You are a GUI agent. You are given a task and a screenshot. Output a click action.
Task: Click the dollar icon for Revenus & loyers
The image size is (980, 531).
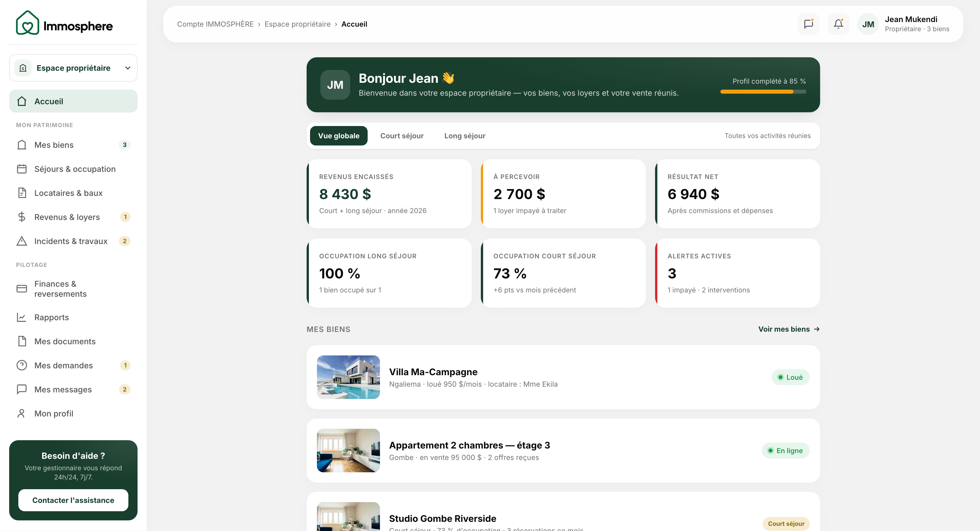click(22, 217)
